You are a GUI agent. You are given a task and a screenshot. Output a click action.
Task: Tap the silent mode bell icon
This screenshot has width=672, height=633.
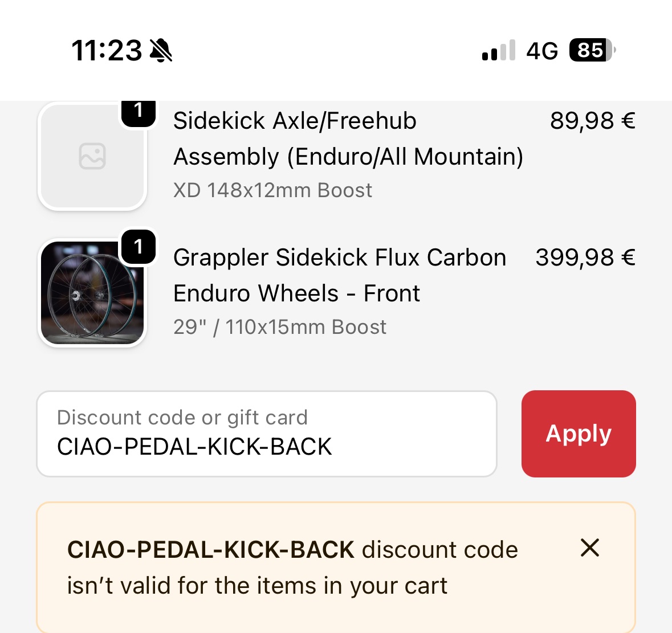pyautogui.click(x=161, y=51)
